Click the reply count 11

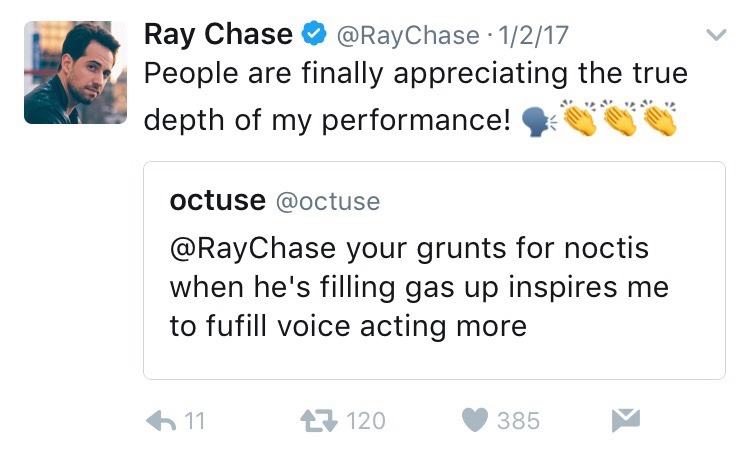pos(194,421)
